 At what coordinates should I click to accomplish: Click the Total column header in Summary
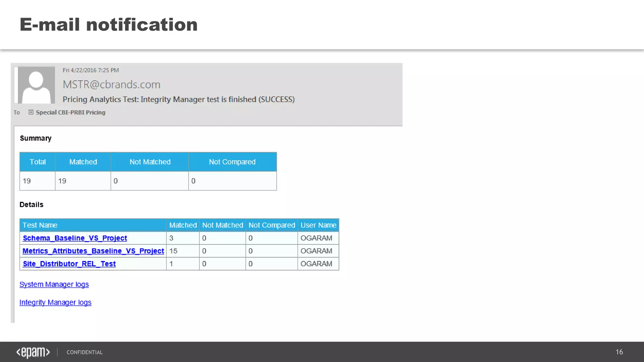pos(37,162)
